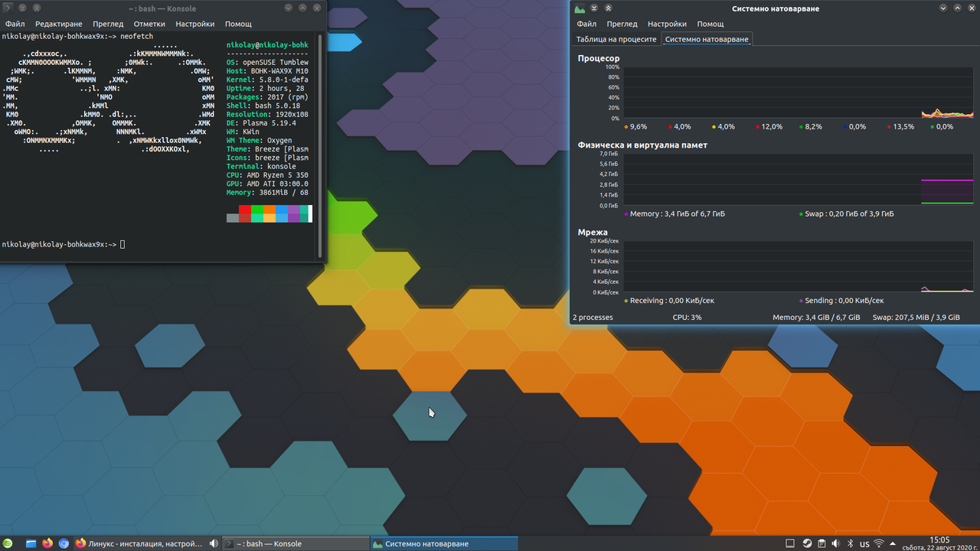Click Memory: 3,4 GiB / 6,7 GiB status

tap(816, 317)
